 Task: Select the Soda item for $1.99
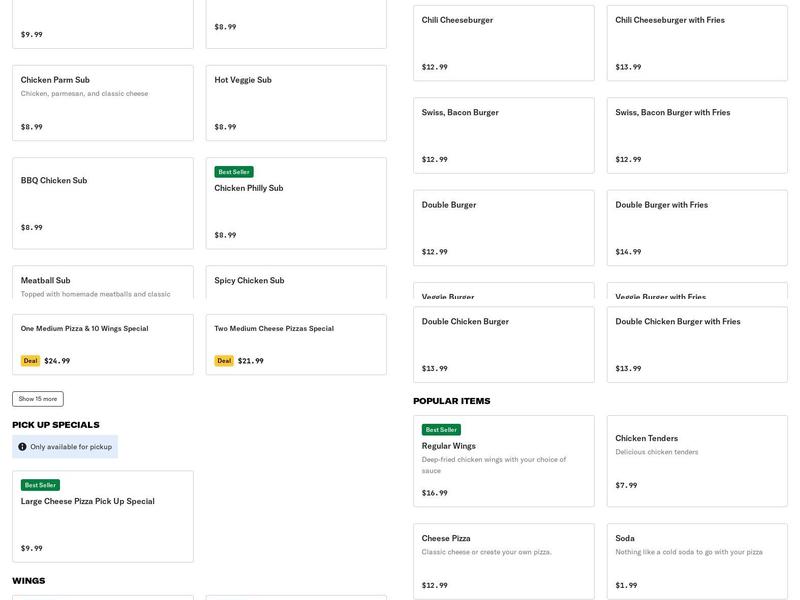pyautogui.click(x=696, y=561)
